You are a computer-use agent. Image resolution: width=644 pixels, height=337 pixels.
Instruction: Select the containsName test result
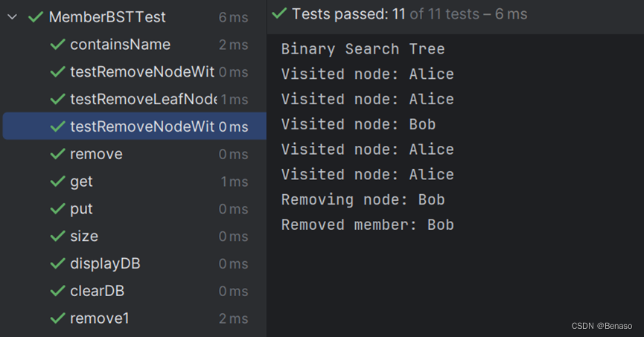pyautogui.click(x=134, y=45)
